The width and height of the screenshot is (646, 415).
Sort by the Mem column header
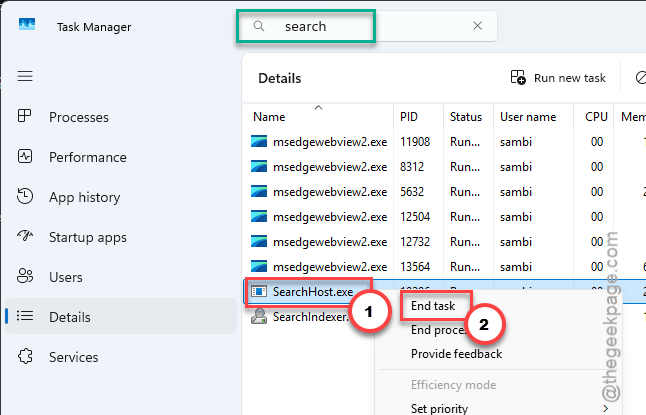[633, 117]
